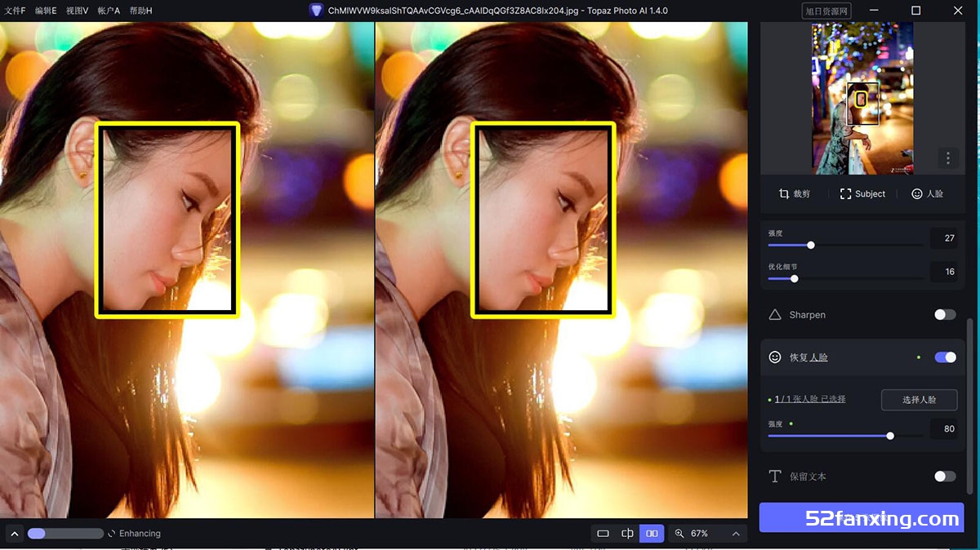This screenshot has width=980, height=550.
Task: Disable the 恢复人脸 toggle
Action: 945,357
